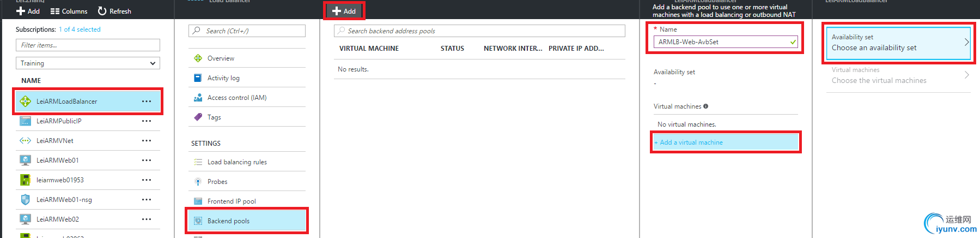Focus the Filter items field
980x238 pixels.
click(x=88, y=45)
